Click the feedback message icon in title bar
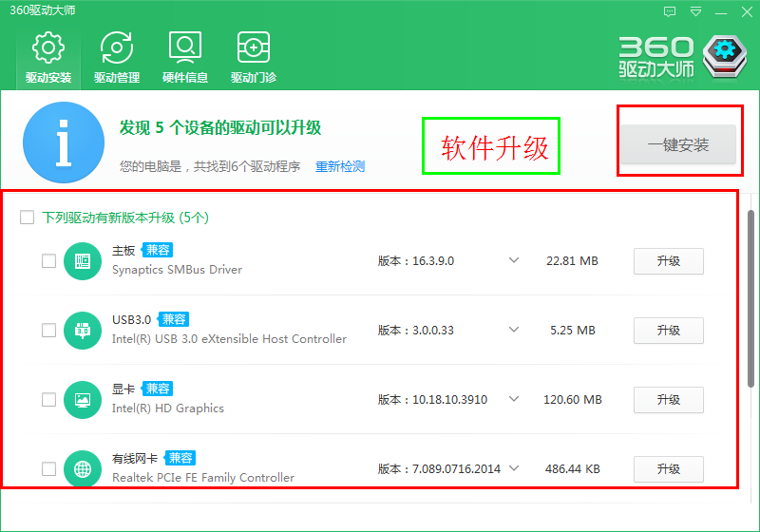 pos(670,11)
